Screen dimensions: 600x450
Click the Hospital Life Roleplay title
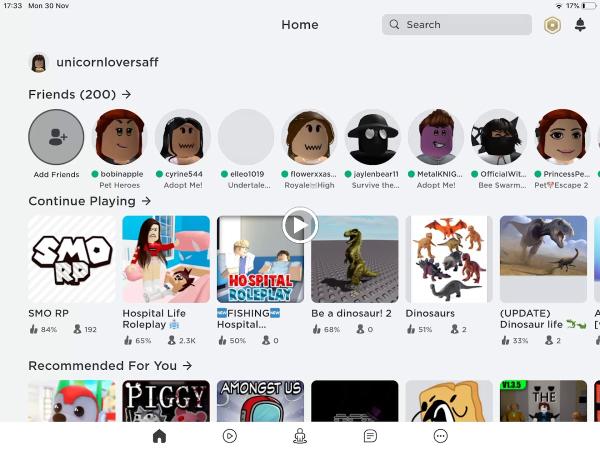tap(154, 319)
